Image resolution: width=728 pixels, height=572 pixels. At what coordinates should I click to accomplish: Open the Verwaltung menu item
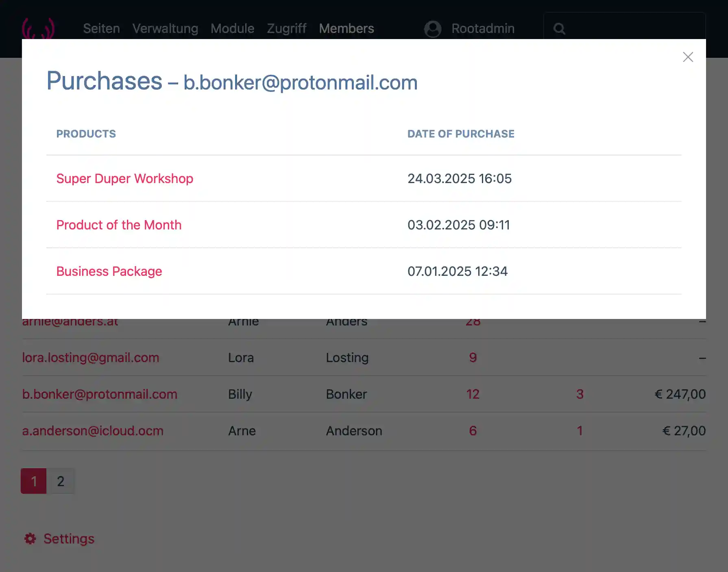[x=165, y=28]
